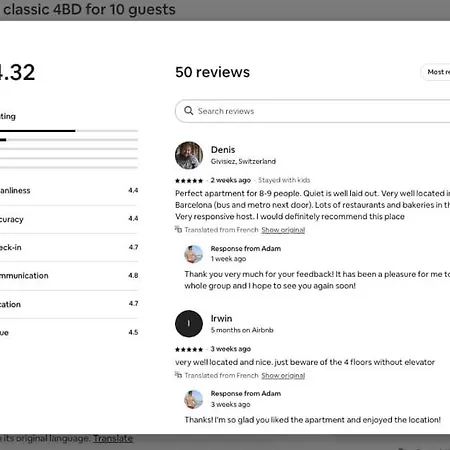The image size is (450, 450).
Task: Open reviewer name Denis
Action: [x=223, y=150]
